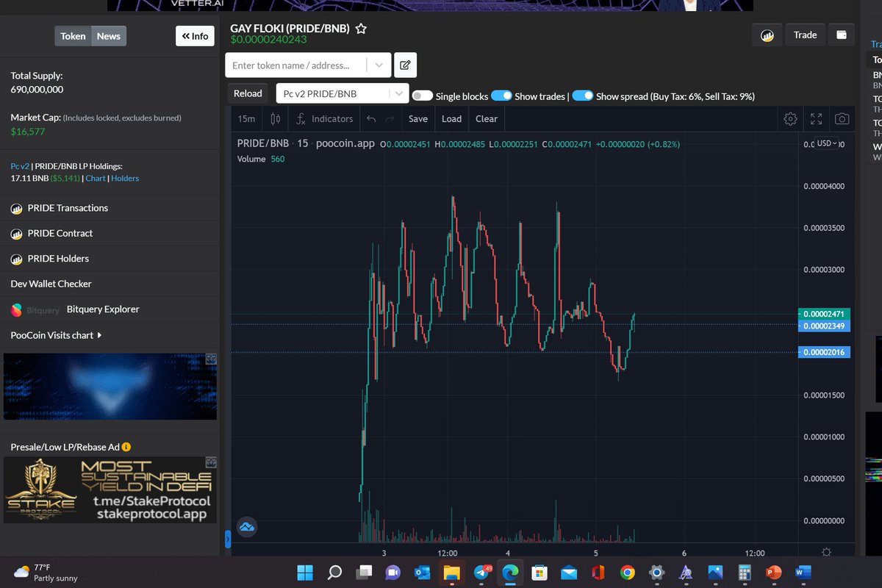Screen dimensions: 882x588
Task: Redo the chart action
Action: [x=390, y=118]
